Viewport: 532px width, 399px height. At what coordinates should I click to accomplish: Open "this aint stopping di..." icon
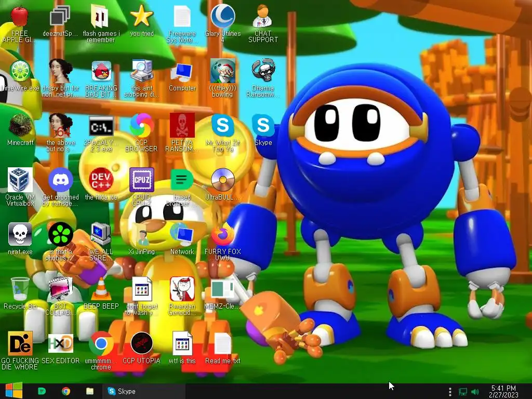(141, 71)
